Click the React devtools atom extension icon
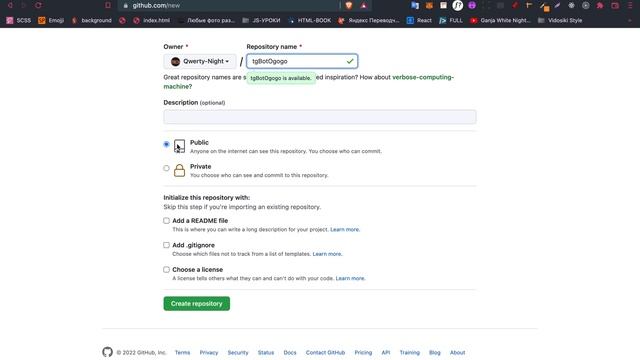 571,5
